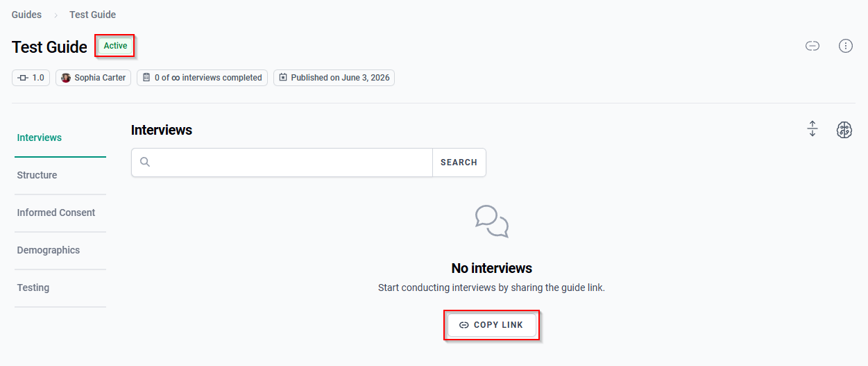This screenshot has width=868, height=366.
Task: Navigate to Guides in the breadcrumb
Action: click(x=26, y=15)
